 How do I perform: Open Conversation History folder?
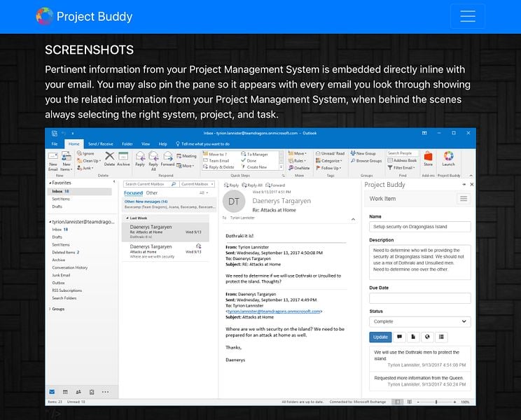(x=70, y=267)
